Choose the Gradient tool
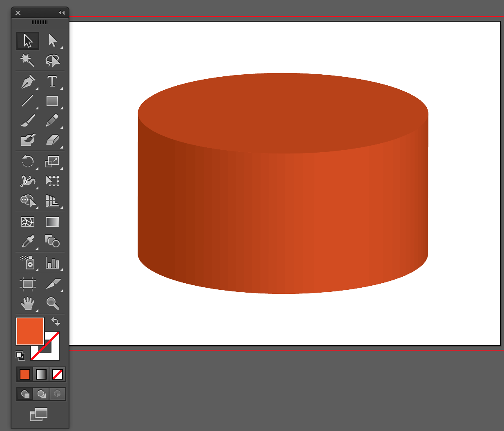This screenshot has width=504, height=431. pyautogui.click(x=52, y=222)
